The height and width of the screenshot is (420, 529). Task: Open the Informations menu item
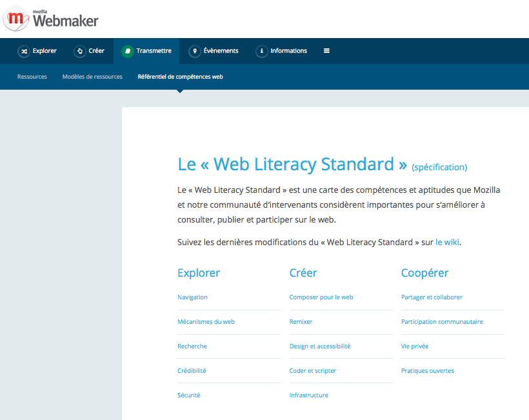[281, 51]
